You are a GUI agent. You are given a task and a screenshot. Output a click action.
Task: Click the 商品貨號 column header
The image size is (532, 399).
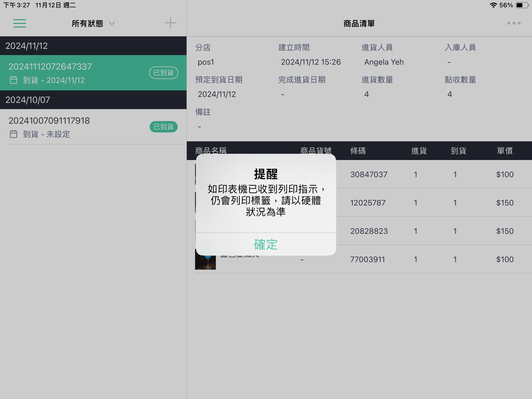point(316,150)
